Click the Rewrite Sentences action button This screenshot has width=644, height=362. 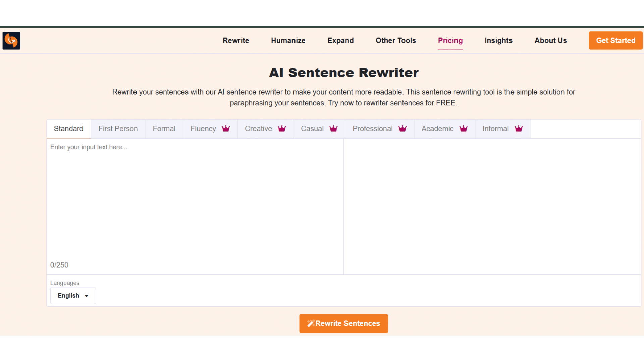(344, 323)
